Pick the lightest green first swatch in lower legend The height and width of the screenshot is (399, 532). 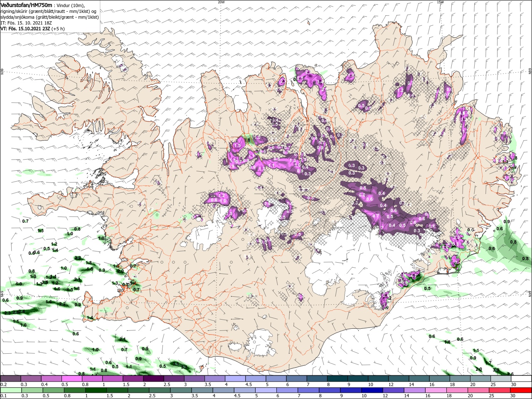[x=10, y=390]
